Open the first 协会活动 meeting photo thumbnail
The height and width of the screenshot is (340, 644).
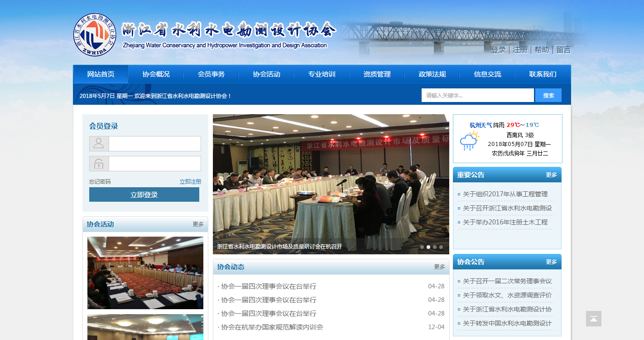point(145,272)
